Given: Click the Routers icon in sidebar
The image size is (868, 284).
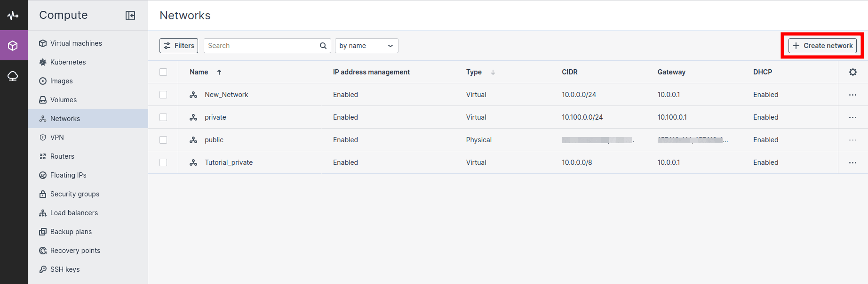Looking at the screenshot, I should tap(43, 156).
